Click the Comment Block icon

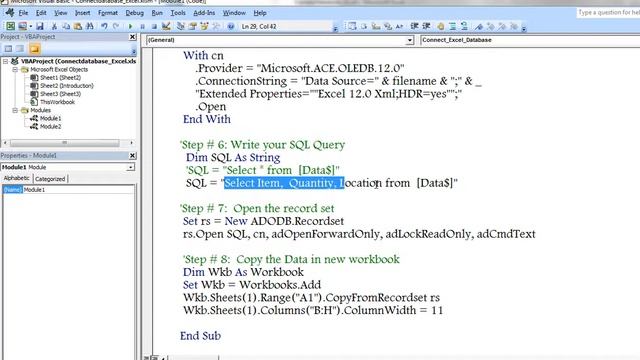click(x=452, y=27)
